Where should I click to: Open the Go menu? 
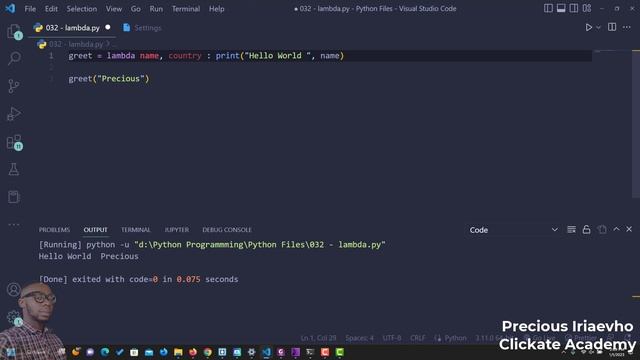pos(136,9)
